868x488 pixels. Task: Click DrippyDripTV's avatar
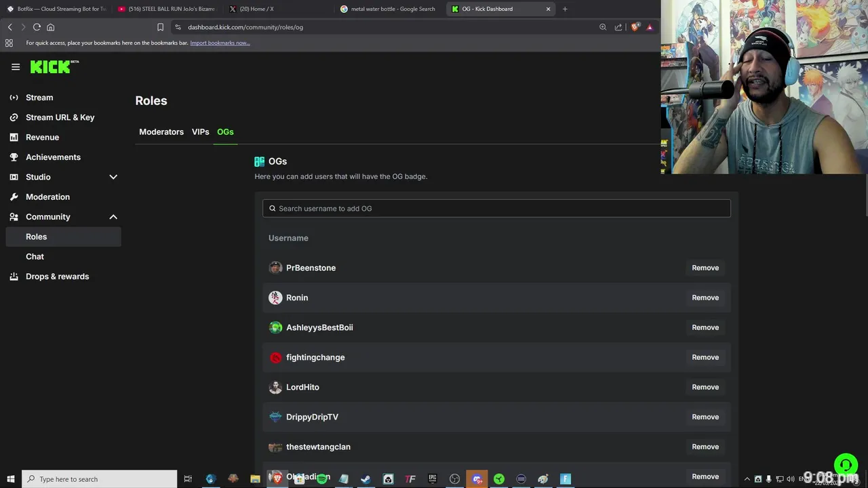275,417
